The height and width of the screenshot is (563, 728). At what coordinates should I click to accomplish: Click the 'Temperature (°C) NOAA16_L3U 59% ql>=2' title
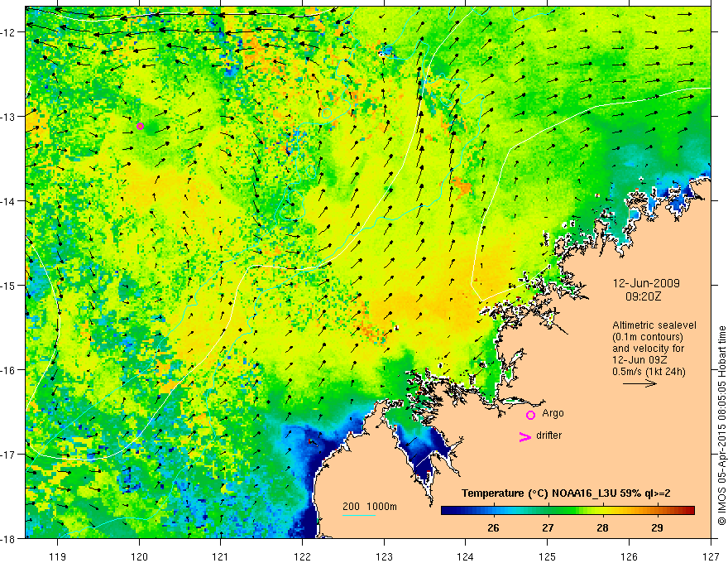pyautogui.click(x=566, y=493)
